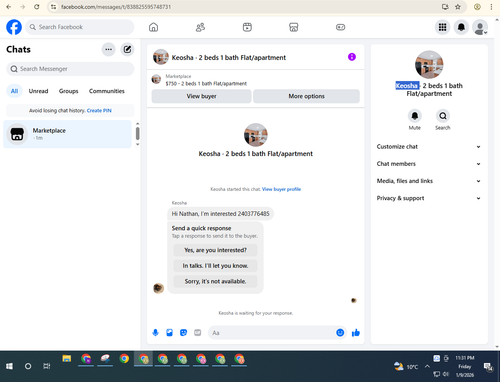Open the Gaming icon in top navigation
The height and width of the screenshot is (382, 500).
point(340,27)
